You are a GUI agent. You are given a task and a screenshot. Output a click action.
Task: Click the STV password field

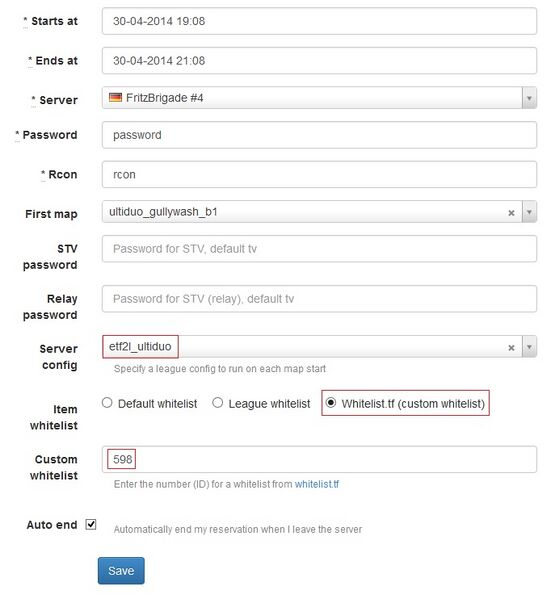[x=319, y=249]
